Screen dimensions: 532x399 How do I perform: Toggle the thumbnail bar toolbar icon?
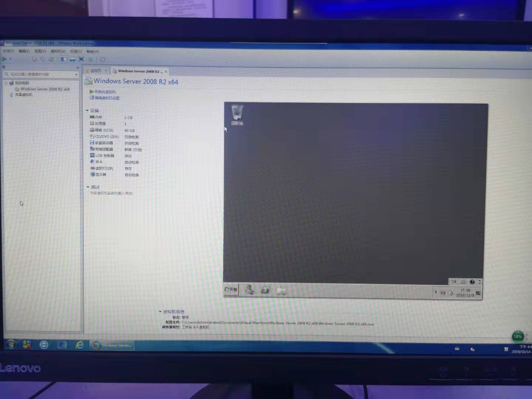pyautogui.click(x=72, y=59)
